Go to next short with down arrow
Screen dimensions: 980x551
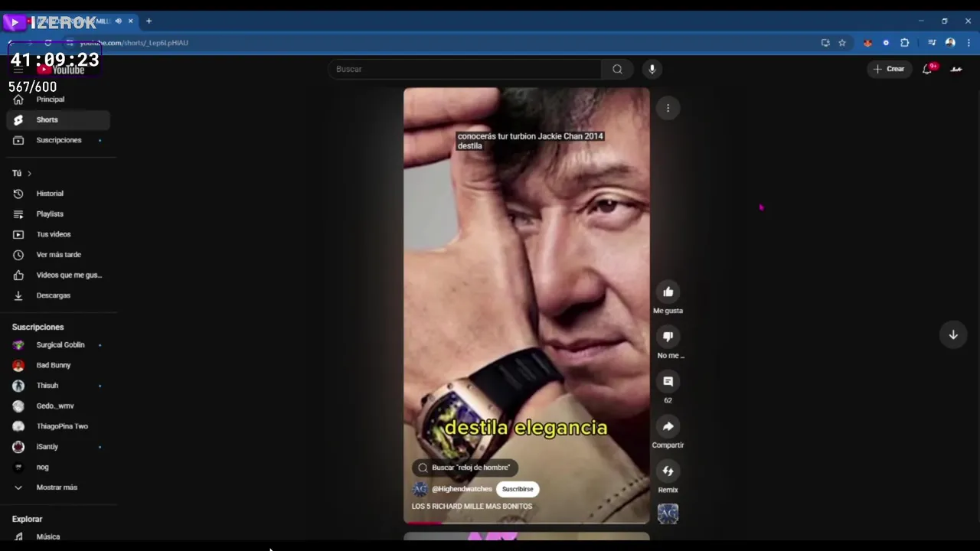(953, 334)
